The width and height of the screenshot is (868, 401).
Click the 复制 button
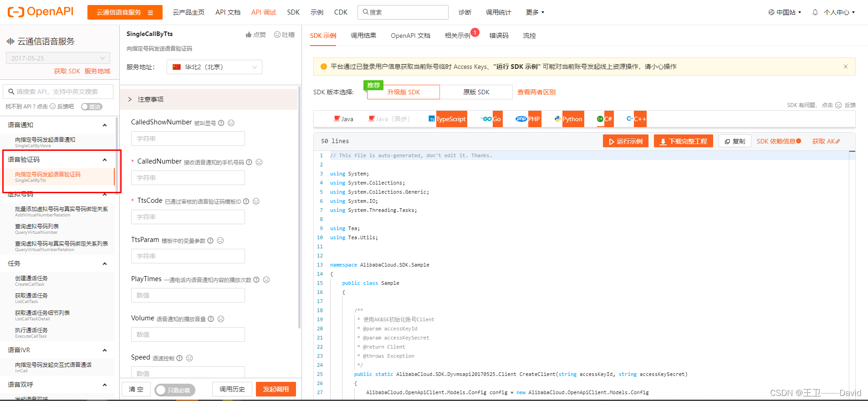(x=735, y=141)
